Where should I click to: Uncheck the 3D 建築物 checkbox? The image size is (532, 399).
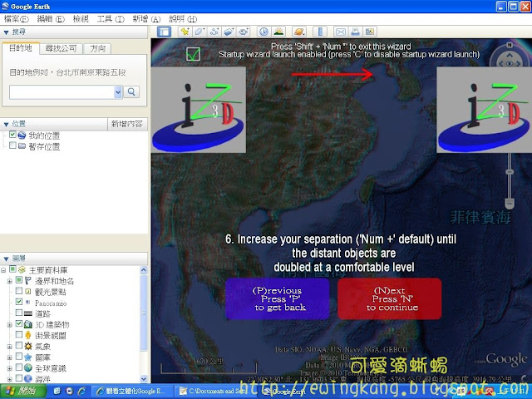point(19,323)
